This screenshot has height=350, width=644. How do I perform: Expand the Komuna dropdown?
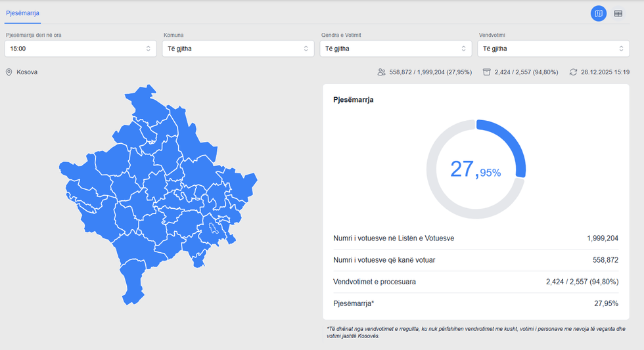238,49
